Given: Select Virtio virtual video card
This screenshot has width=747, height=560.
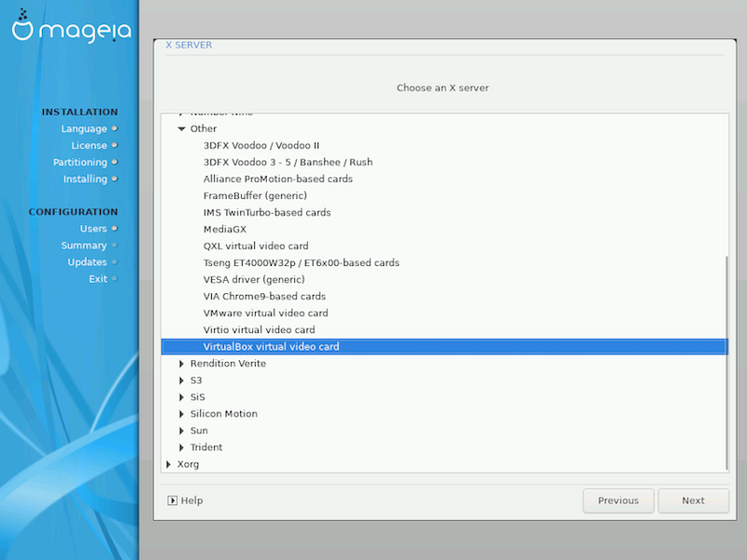Looking at the screenshot, I should 259,330.
